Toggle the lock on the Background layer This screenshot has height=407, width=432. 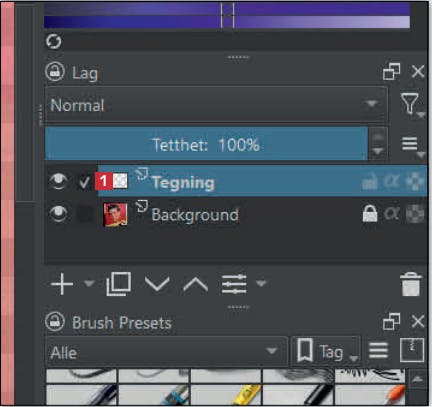click(370, 213)
